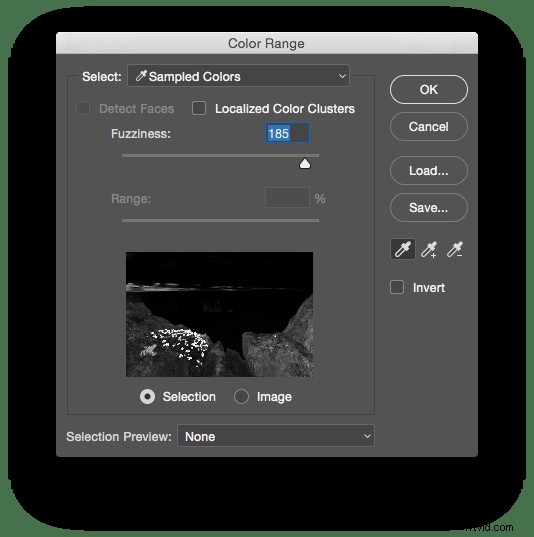Viewport: 534px width, 537px height.
Task: Click the Cancel button
Action: click(x=429, y=127)
